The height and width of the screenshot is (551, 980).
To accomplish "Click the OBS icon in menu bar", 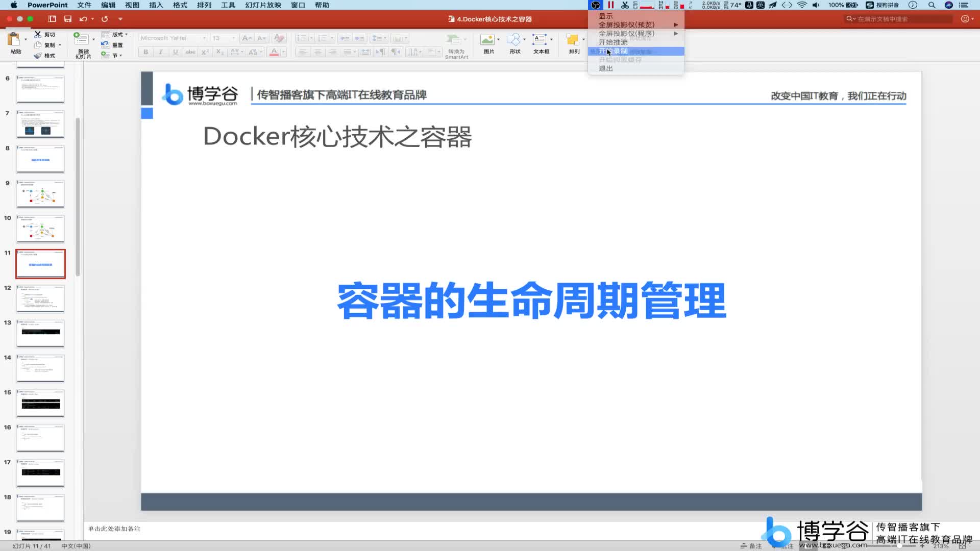I will [595, 5].
